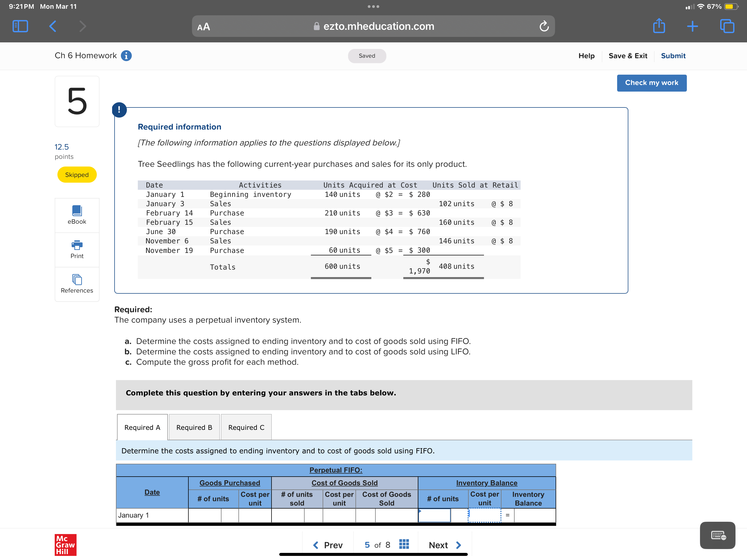The image size is (747, 560).
Task: Click January 1 inventory units input field
Action: pyautogui.click(x=434, y=515)
